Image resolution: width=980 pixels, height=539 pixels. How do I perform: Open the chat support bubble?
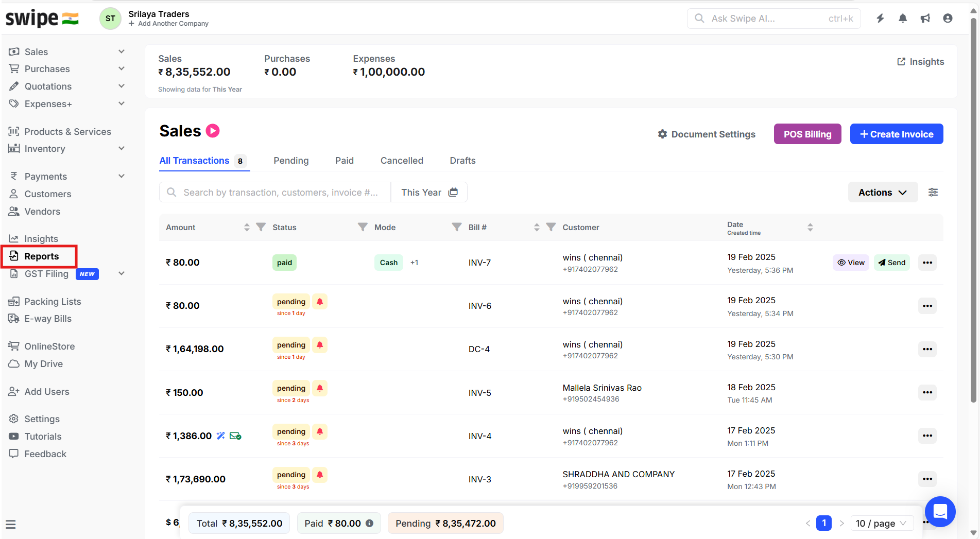point(940,511)
